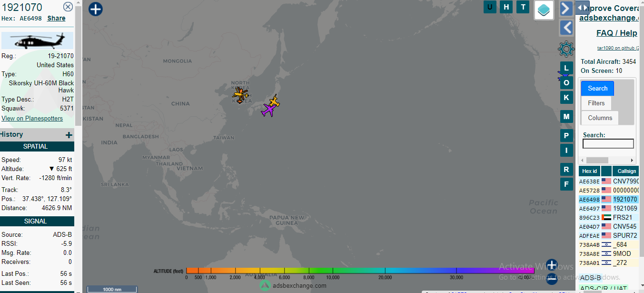Toggle the K map option button
Image resolution: width=644 pixels, height=293 pixels.
coord(566,97)
